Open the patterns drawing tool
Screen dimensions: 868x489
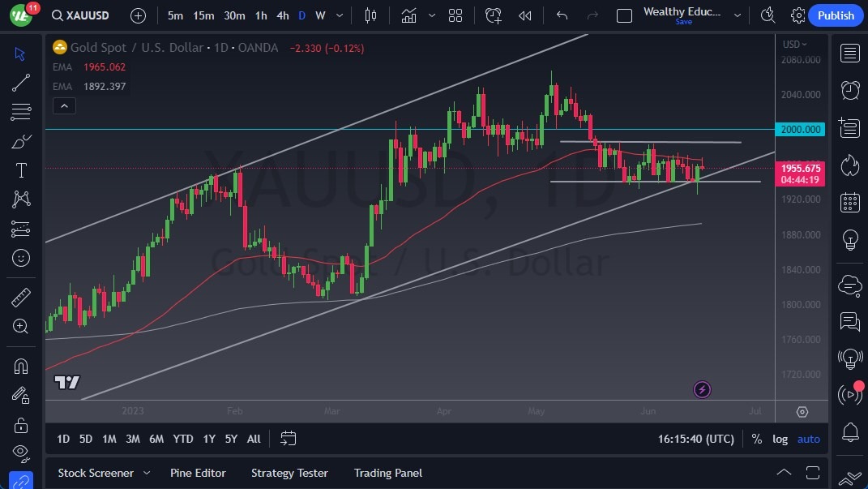[20, 199]
